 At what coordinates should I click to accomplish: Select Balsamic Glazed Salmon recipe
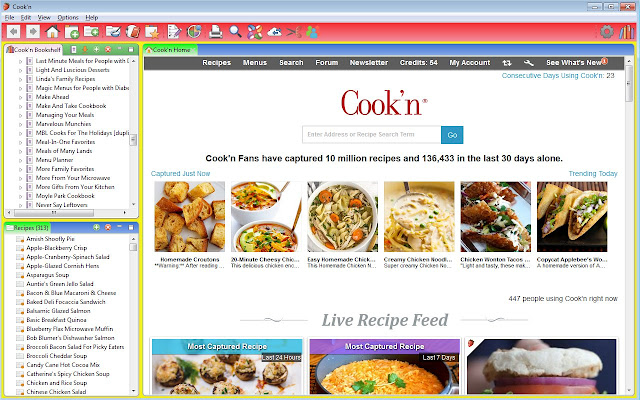click(58, 311)
